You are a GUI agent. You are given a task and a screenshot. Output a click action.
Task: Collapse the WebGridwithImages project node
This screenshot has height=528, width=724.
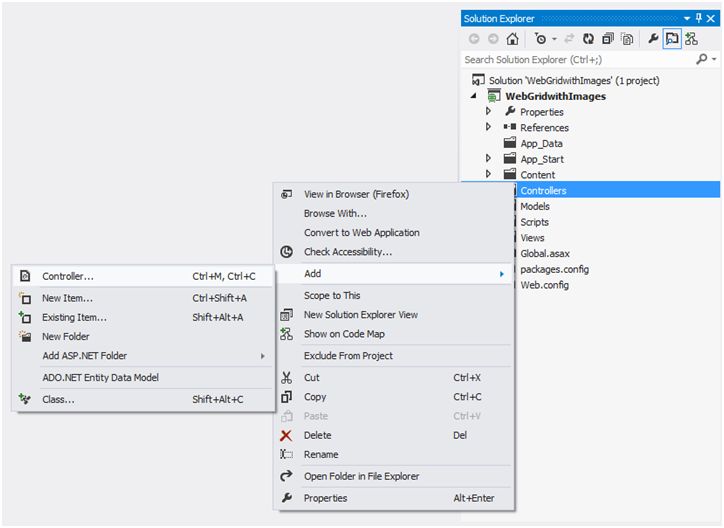coord(473,96)
